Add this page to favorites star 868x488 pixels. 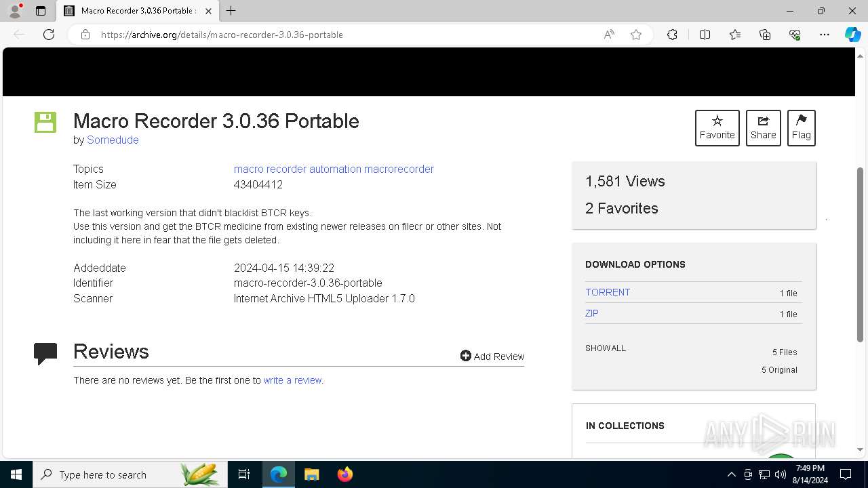pos(636,35)
